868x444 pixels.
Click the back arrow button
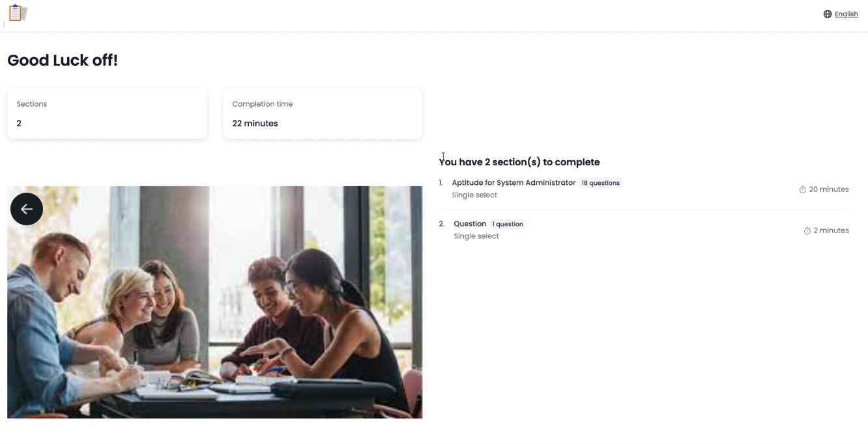(x=27, y=209)
